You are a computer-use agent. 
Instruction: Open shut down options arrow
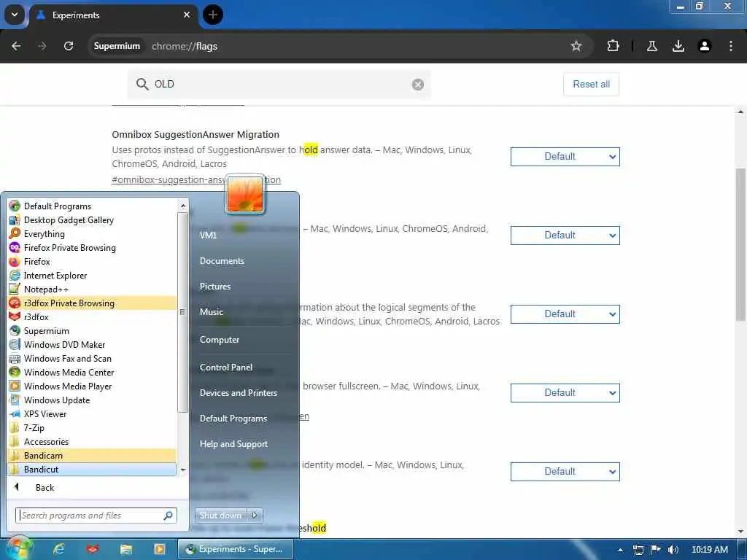[255, 516]
